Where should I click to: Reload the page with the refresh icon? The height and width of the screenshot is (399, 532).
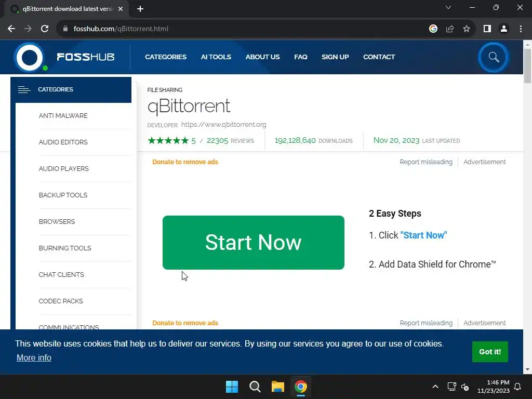tap(45, 29)
